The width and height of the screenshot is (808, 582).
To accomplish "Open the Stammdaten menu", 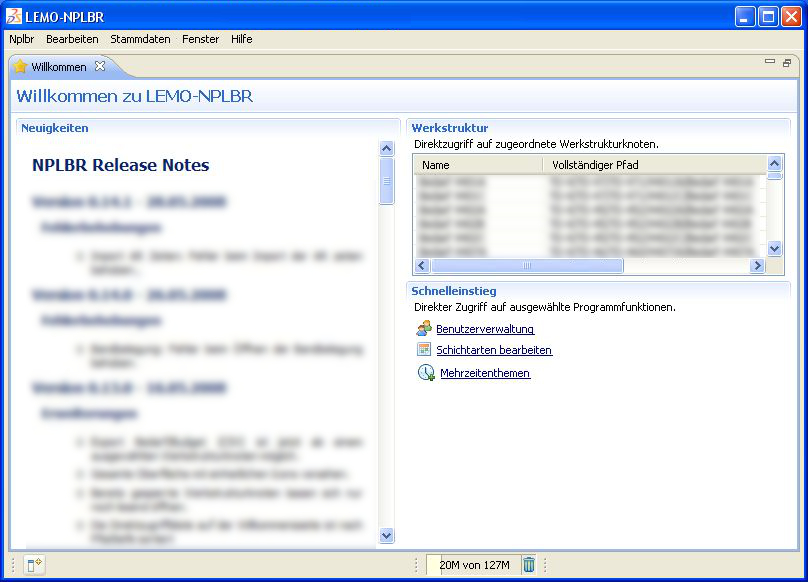I will pos(140,39).
